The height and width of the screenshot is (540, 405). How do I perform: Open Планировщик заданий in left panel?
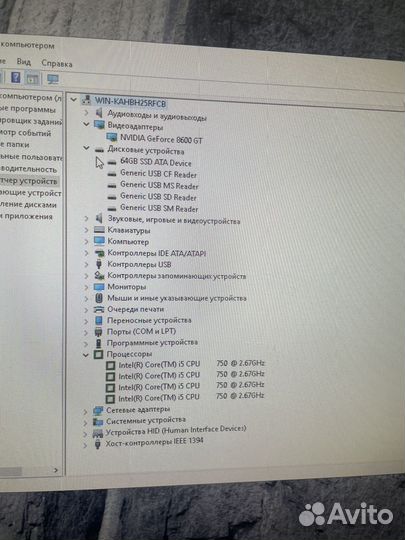point(31,121)
